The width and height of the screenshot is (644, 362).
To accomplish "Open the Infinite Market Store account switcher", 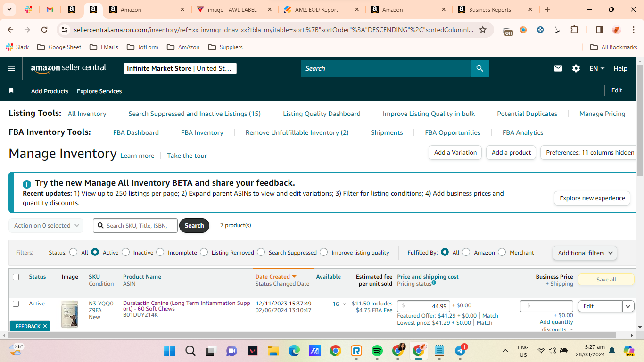I will pyautogui.click(x=180, y=68).
